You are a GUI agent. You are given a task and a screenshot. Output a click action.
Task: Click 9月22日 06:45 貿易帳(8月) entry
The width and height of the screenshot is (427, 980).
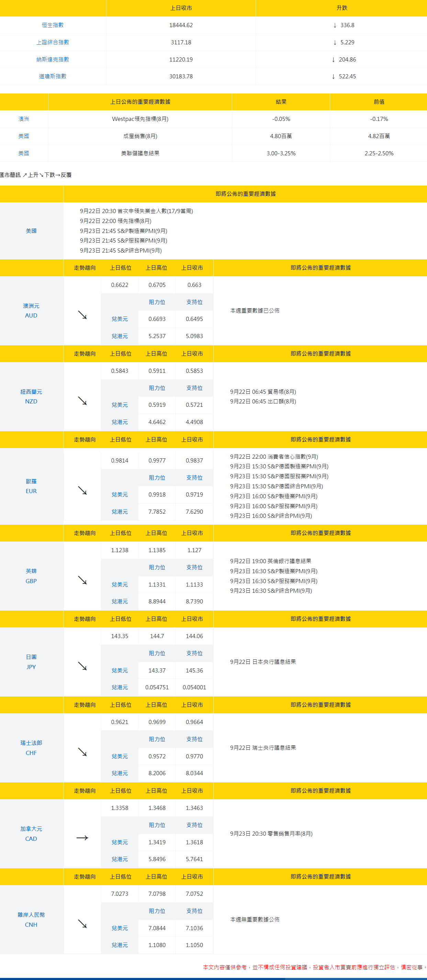(x=263, y=392)
